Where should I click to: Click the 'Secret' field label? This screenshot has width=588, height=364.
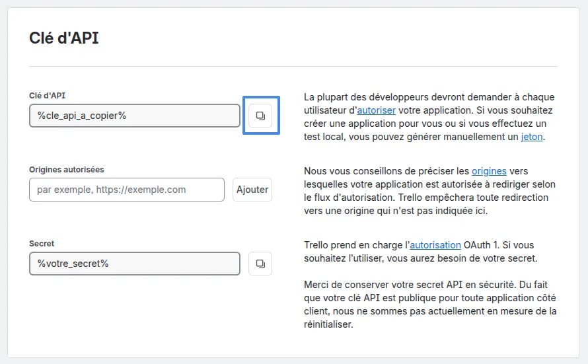click(x=42, y=244)
